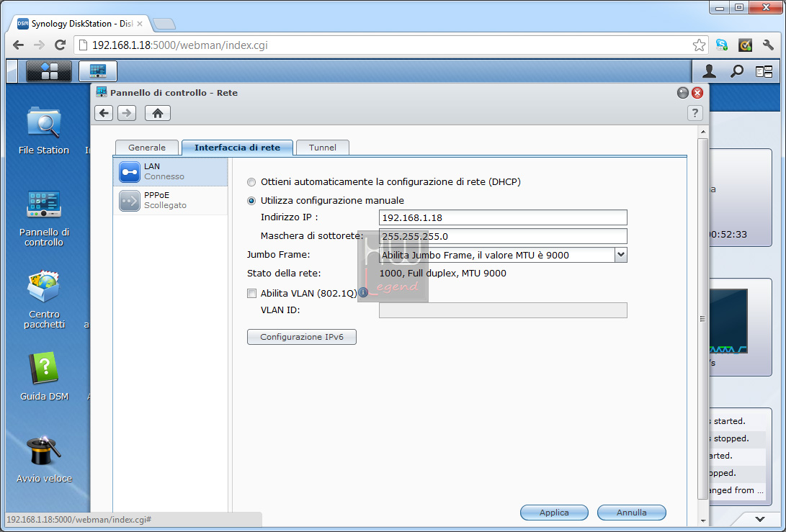Viewport: 786px width, 532px height.
Task: Open a new browser tab
Action: pyautogui.click(x=164, y=24)
